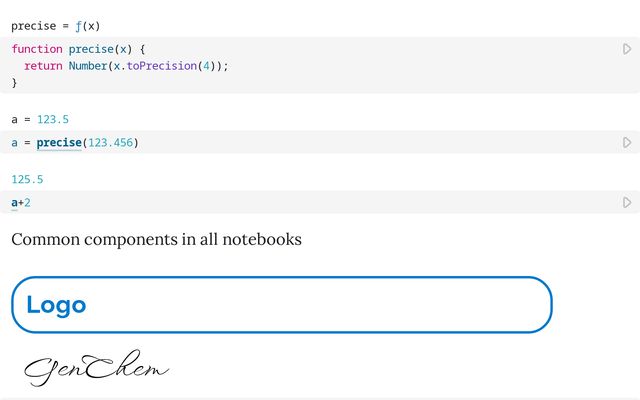Click the GenChem signature image
The height and width of the screenshot is (400, 640).
coord(96,370)
